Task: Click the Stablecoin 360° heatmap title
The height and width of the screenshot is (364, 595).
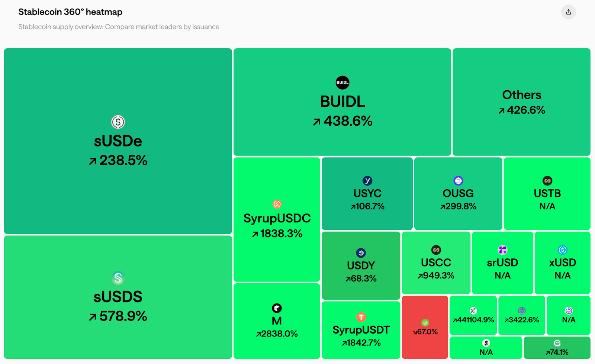Action: click(70, 12)
